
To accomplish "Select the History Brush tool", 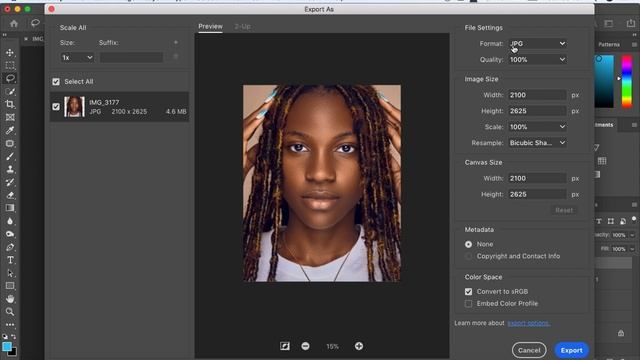I will pos(10,182).
